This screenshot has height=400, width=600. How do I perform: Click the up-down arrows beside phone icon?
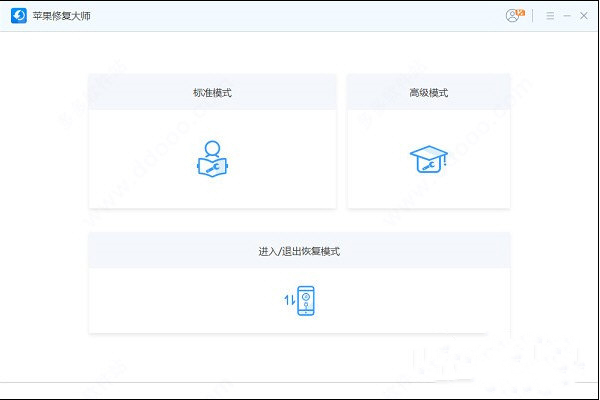click(288, 300)
